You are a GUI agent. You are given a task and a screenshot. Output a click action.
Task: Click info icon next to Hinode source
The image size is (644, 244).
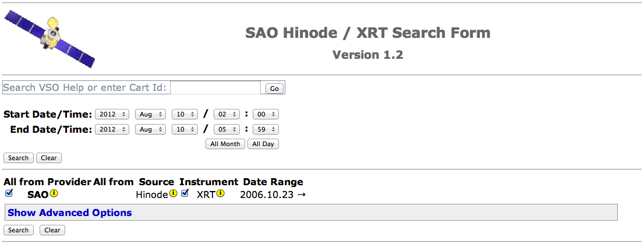[173, 194]
